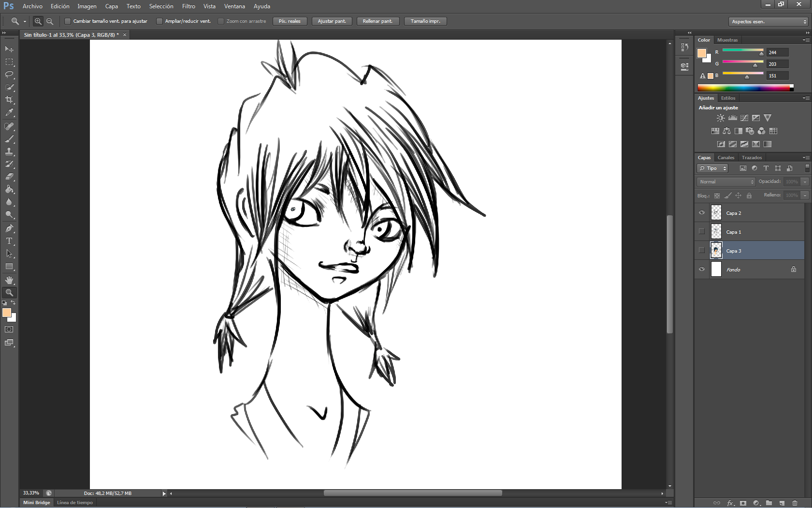
Task: Select the Crop tool
Action: click(9, 100)
